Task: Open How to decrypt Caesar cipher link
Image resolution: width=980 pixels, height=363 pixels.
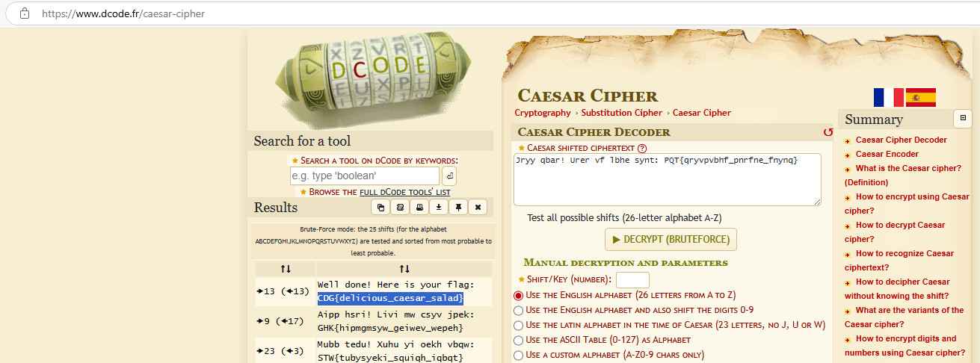Action: pos(895,232)
